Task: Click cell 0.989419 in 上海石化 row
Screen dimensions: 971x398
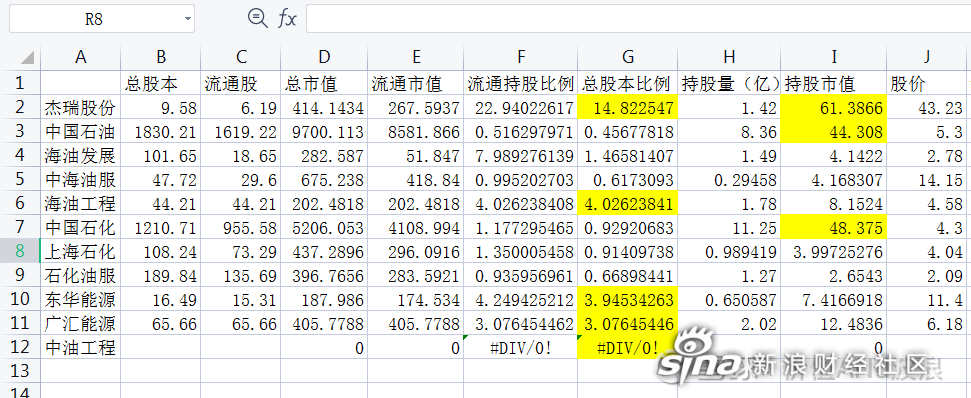Action: 729,252
